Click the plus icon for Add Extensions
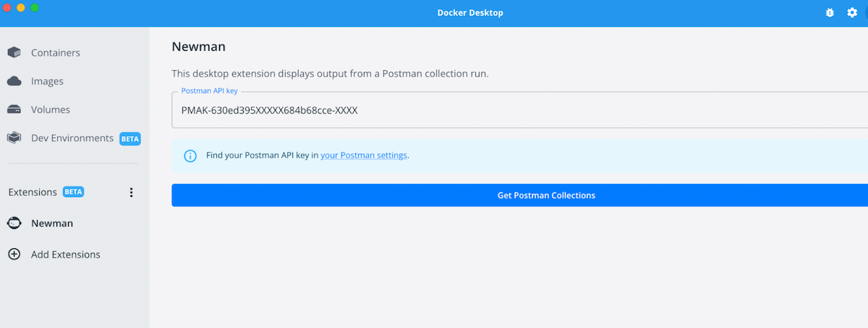This screenshot has height=328, width=868. pyautogui.click(x=14, y=255)
